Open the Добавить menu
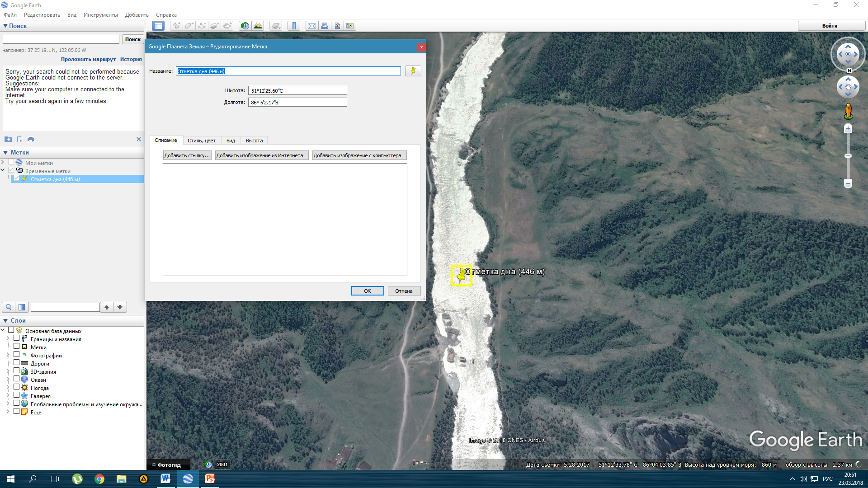868x488 pixels. [x=137, y=15]
